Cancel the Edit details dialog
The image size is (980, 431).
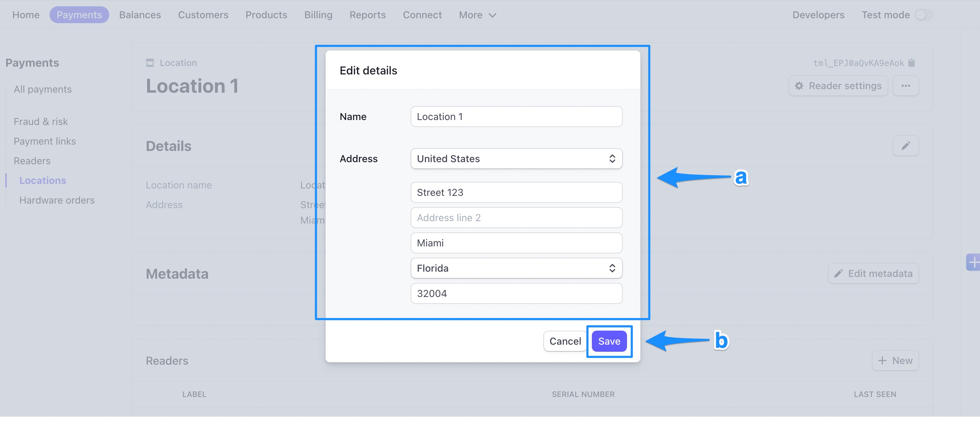click(564, 341)
